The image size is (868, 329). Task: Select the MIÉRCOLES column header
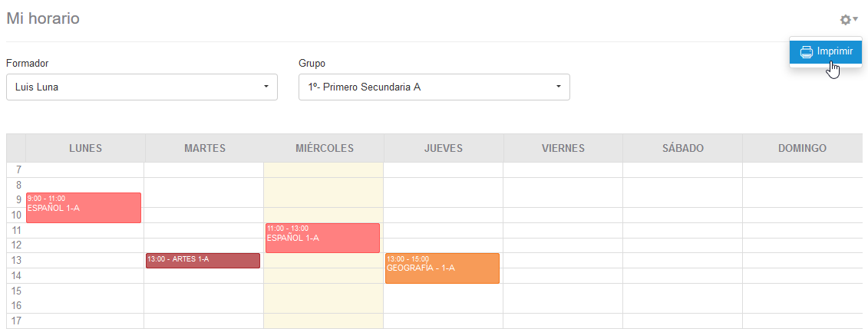[x=324, y=148]
